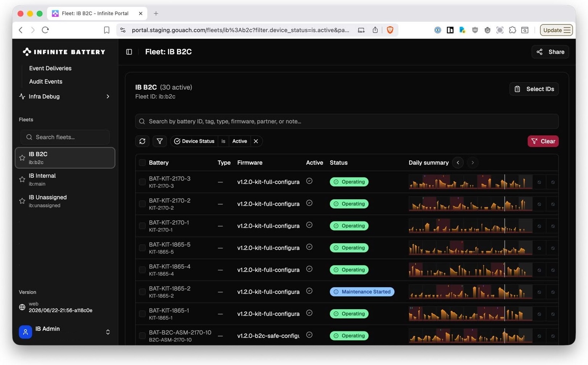
Task: Check the BAT-KIT-1865-1 row checkbox
Action: tap(142, 314)
